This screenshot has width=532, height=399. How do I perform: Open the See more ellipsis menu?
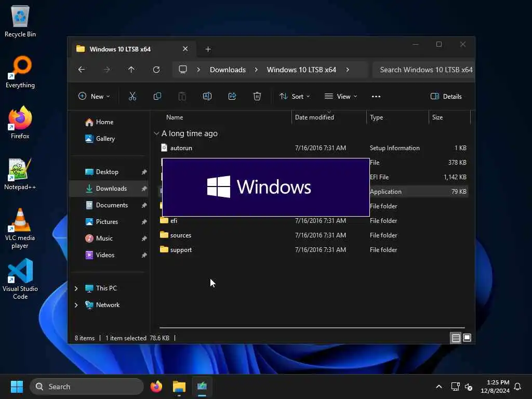(376, 96)
